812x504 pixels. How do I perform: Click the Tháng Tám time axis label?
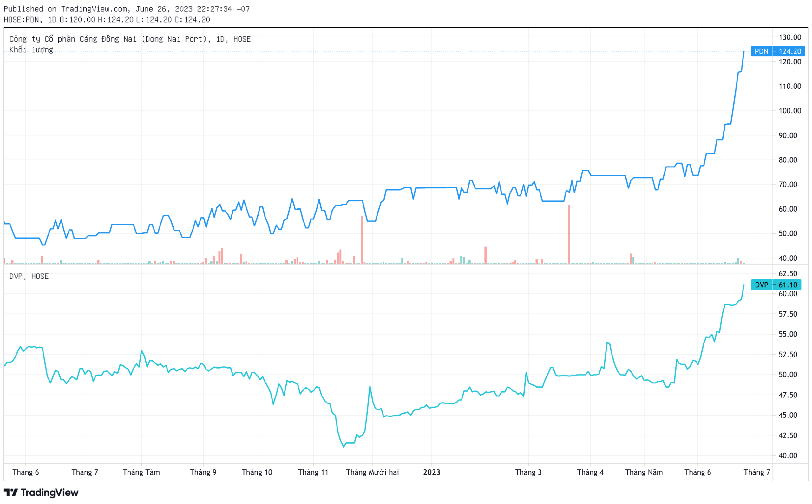[x=141, y=473]
